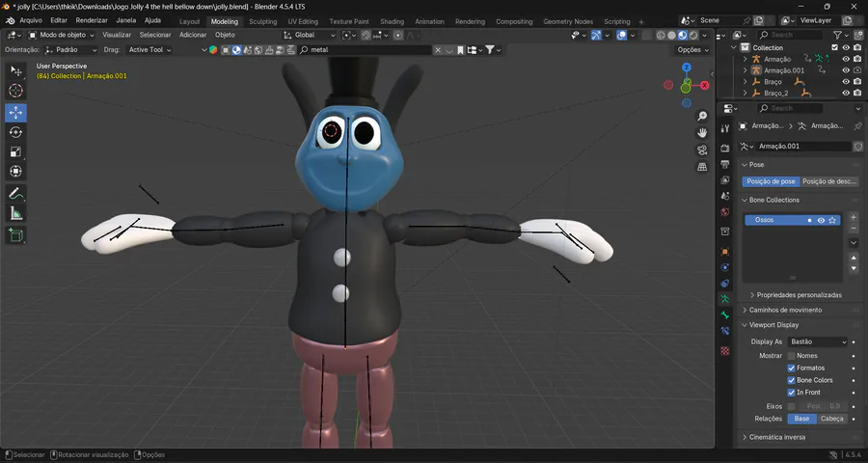Image resolution: width=868 pixels, height=463 pixels.
Task: Open the Opções dropdown in the viewport
Action: [x=693, y=50]
